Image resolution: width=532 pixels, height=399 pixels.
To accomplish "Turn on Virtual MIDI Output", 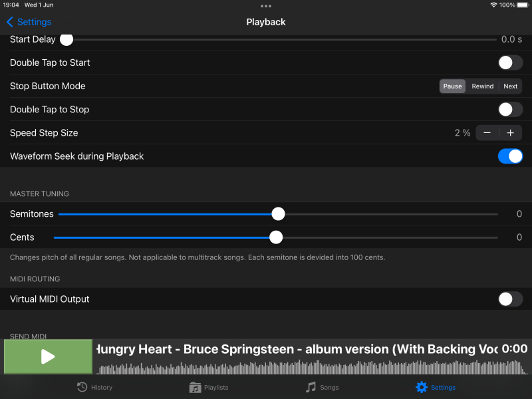I will pos(510,299).
